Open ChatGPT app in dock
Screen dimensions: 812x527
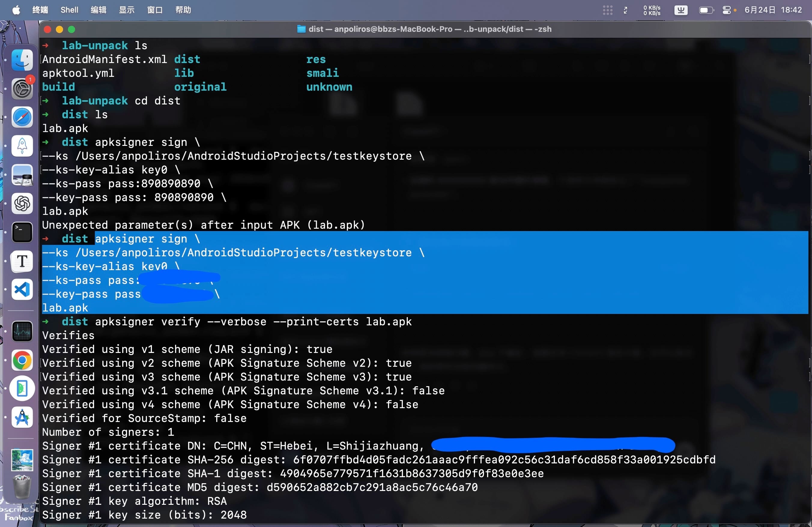(x=22, y=203)
